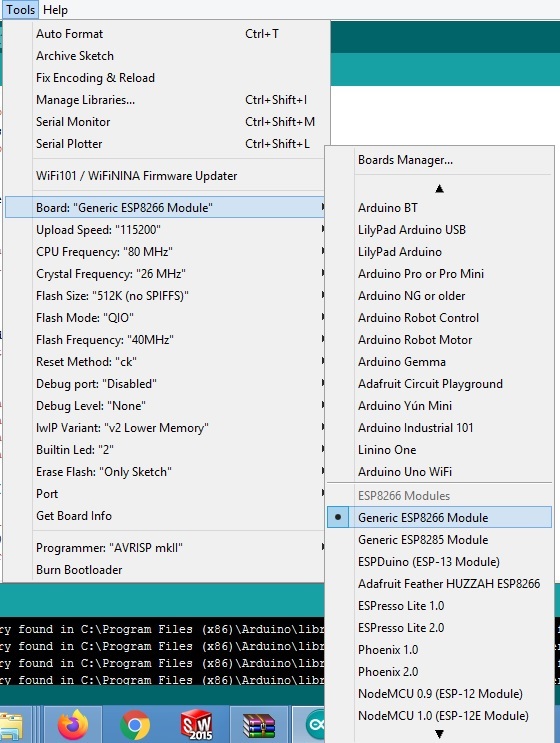The width and height of the screenshot is (560, 743).
Task: Select Archive Sketch
Action: point(165,55)
